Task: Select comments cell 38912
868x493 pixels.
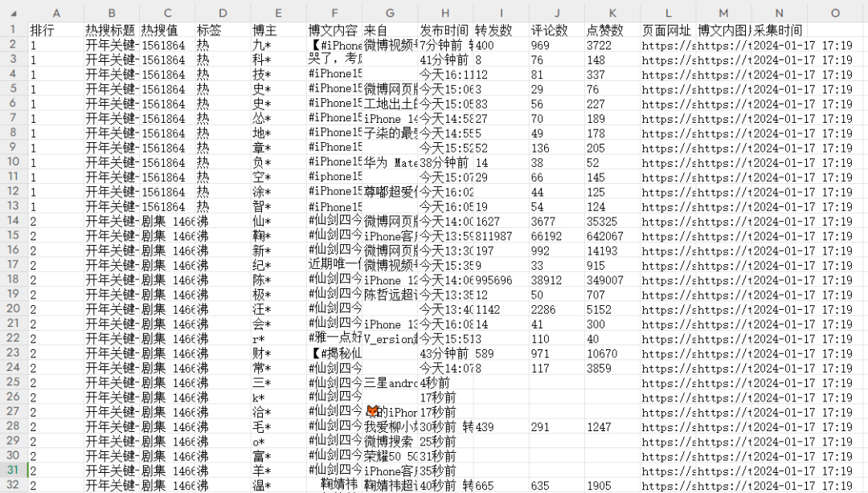Action: [557, 280]
